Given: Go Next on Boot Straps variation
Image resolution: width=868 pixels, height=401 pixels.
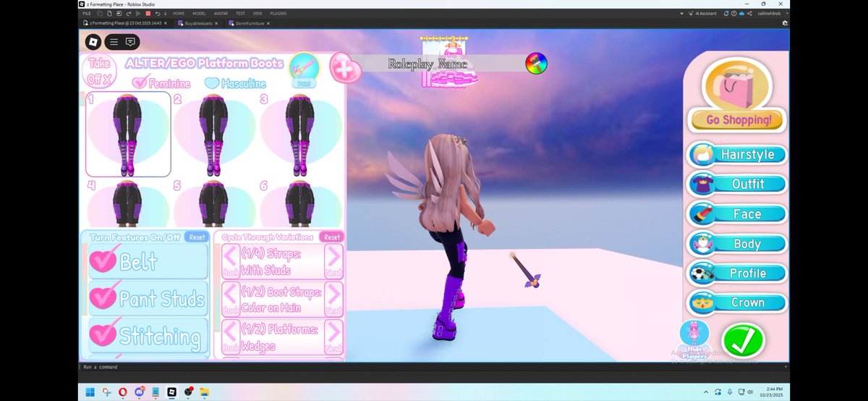Looking at the screenshot, I should (x=333, y=299).
